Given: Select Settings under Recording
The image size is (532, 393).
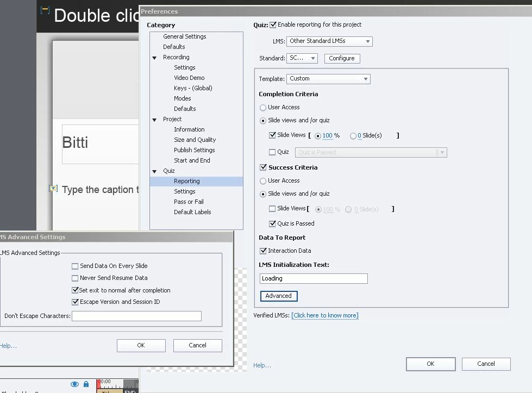Looking at the screenshot, I should tap(185, 67).
